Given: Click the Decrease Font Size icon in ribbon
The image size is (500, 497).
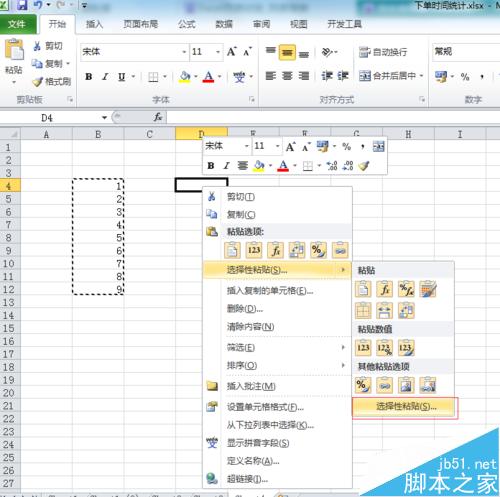Looking at the screenshot, I should (x=247, y=52).
